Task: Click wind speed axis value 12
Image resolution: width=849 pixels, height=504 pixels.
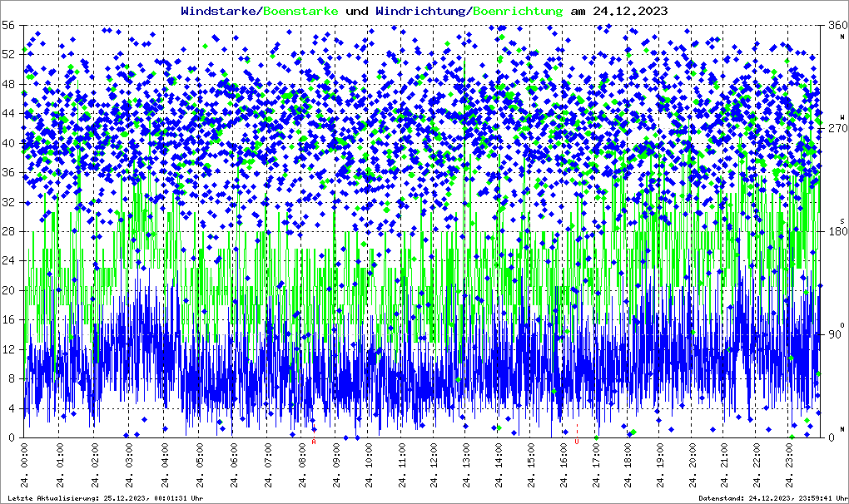Action: [7, 349]
